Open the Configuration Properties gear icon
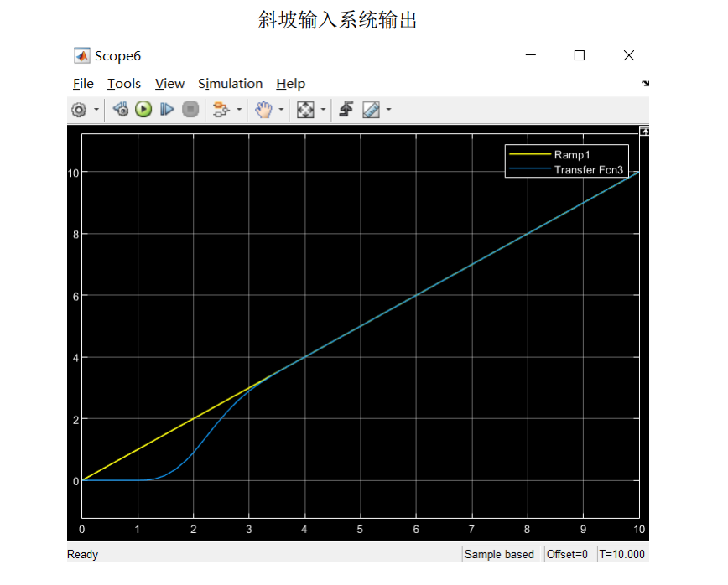The height and width of the screenshot is (585, 728). click(x=79, y=110)
